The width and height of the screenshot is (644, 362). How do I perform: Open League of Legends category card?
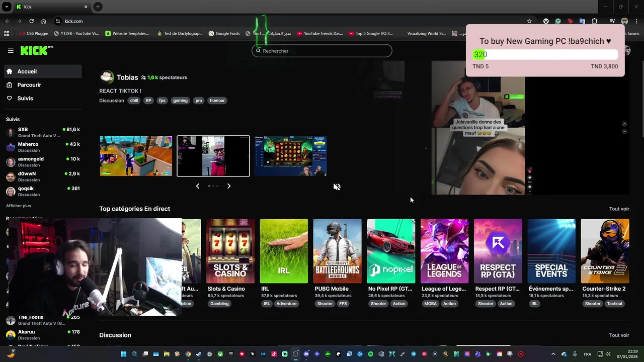pyautogui.click(x=444, y=251)
